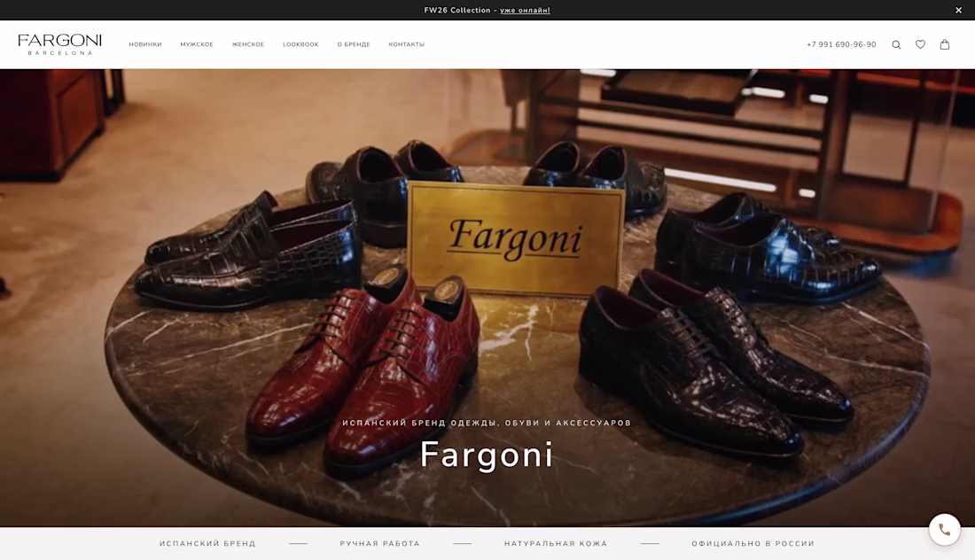Click the large white Fargoni hero heading
This screenshot has width=975, height=560.
pos(487,455)
